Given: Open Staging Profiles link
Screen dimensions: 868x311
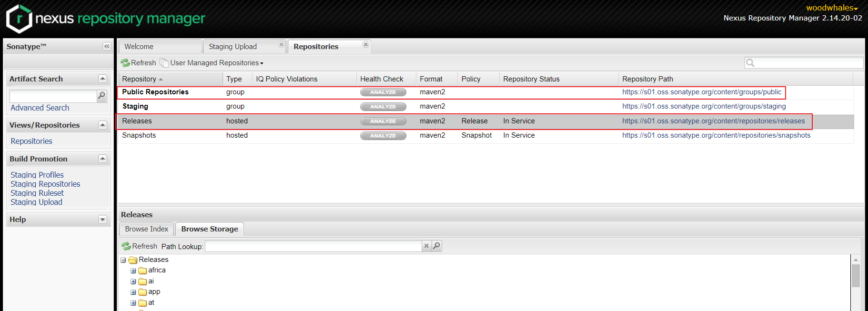Looking at the screenshot, I should [37, 175].
